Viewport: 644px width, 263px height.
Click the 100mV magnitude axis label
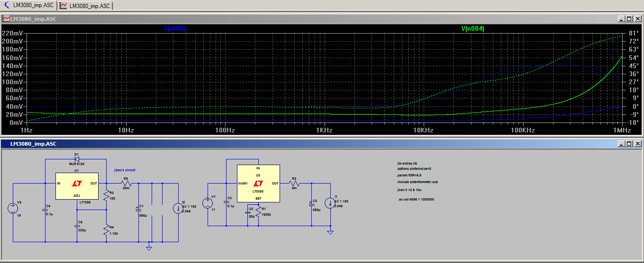11,82
